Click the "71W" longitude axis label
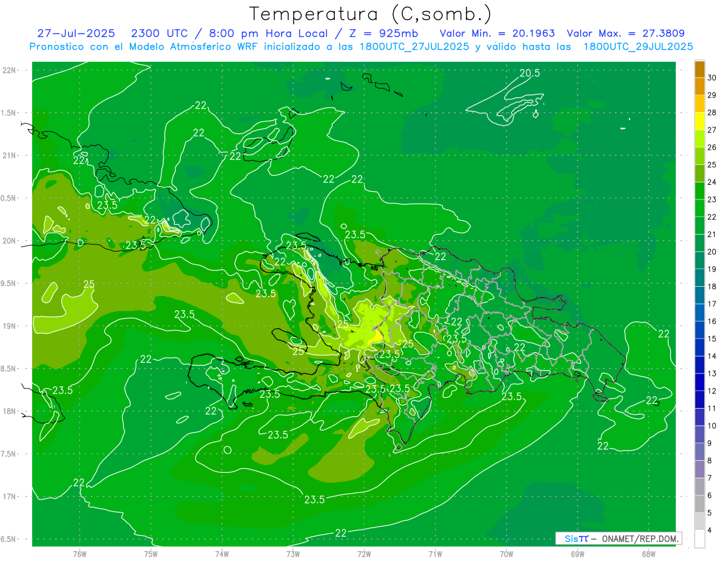This screenshot has height=562, width=728. pos(435,554)
